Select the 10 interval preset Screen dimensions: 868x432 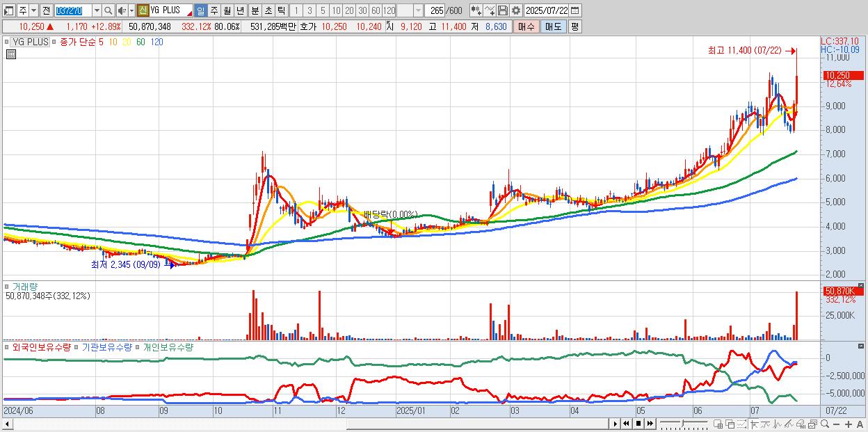tap(337, 10)
